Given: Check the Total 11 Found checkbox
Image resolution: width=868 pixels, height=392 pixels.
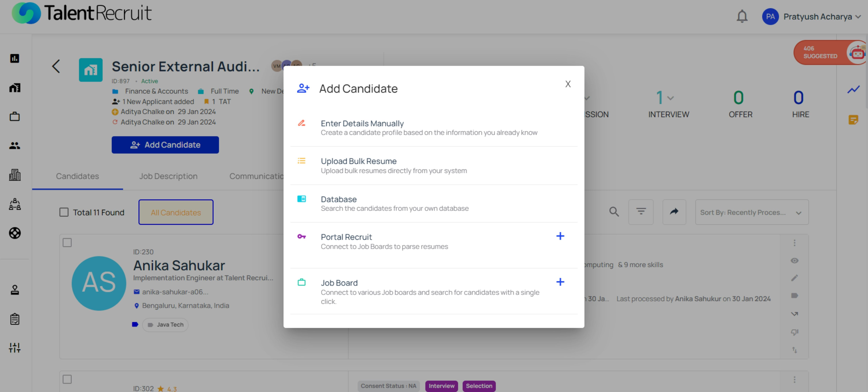Looking at the screenshot, I should pos(64,212).
